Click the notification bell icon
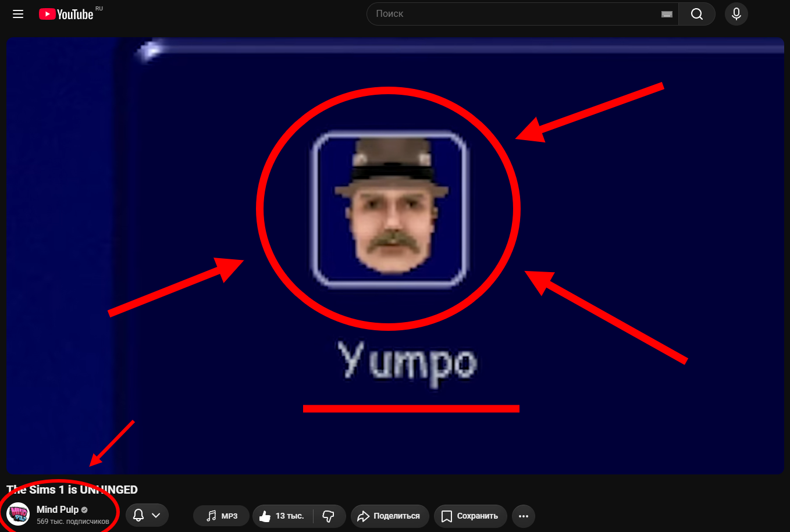The image size is (790, 532). point(138,515)
